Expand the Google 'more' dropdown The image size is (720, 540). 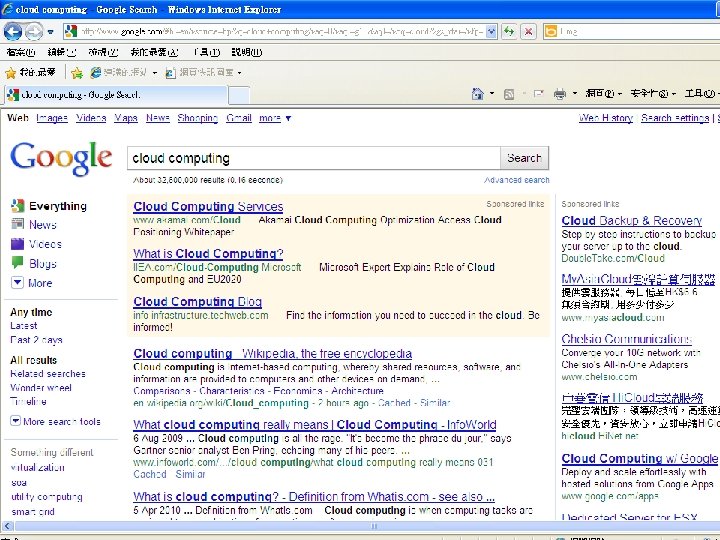tap(275, 118)
